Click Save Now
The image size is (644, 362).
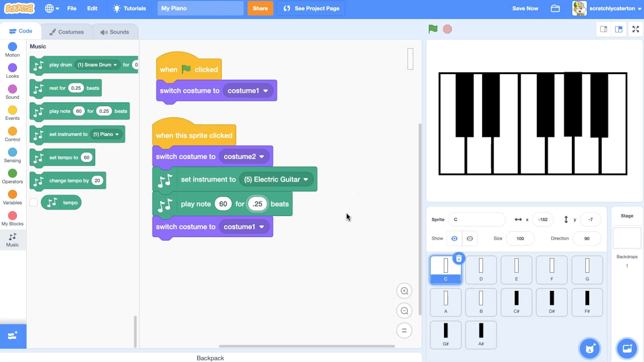525,8
